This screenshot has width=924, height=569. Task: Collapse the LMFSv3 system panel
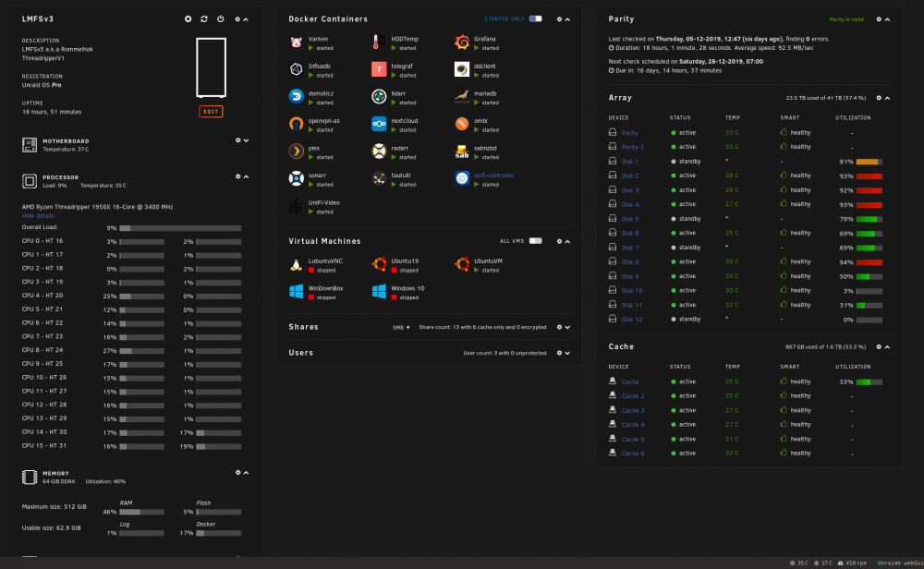click(247, 19)
